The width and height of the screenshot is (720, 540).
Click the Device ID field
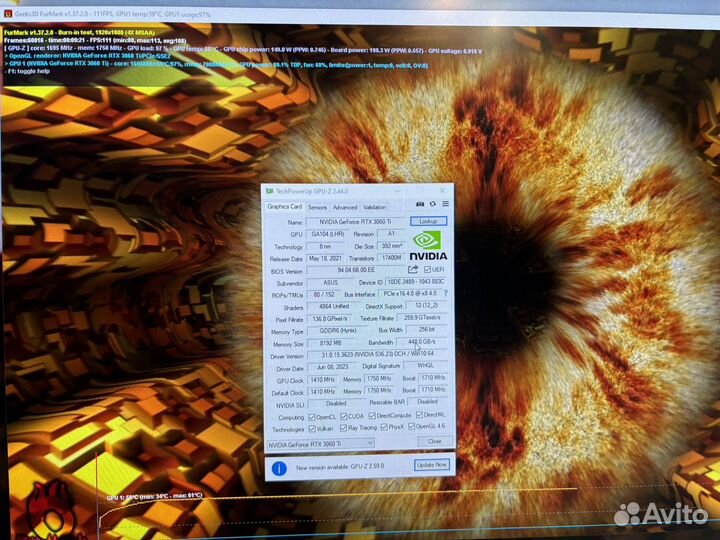click(x=416, y=281)
